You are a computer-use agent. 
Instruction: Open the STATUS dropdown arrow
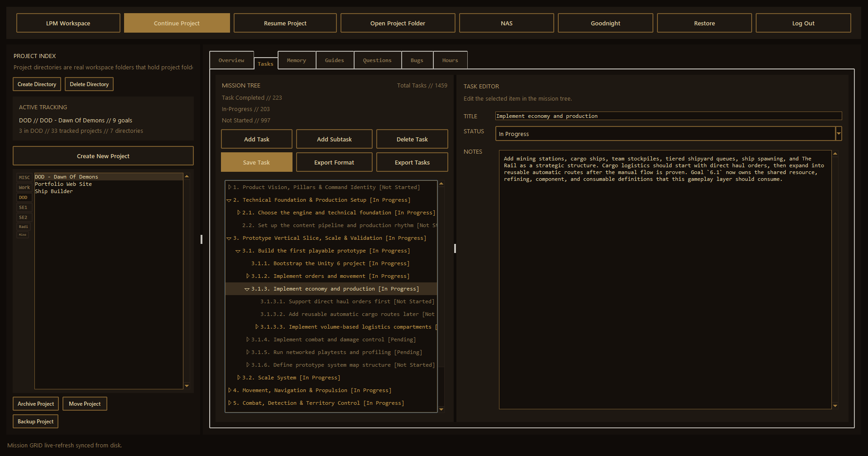839,134
